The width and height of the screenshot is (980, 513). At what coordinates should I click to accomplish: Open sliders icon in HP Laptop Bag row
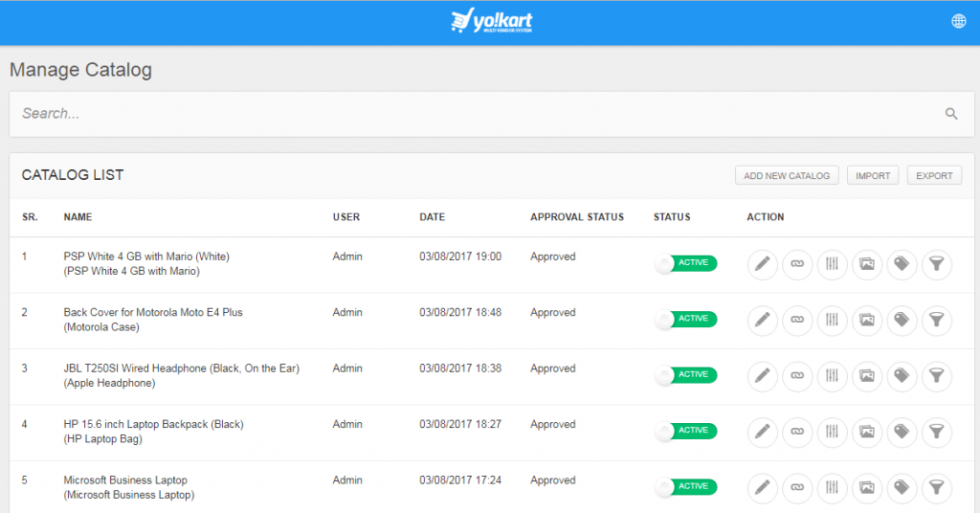pos(832,432)
